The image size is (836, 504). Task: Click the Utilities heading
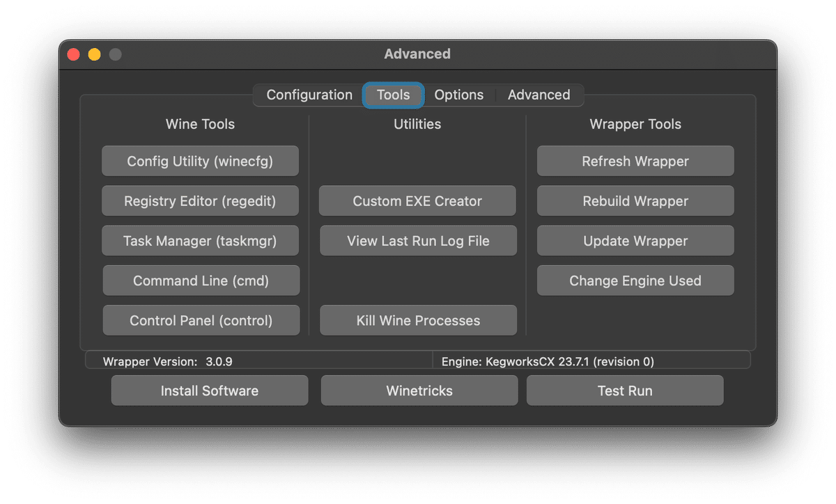pos(417,124)
